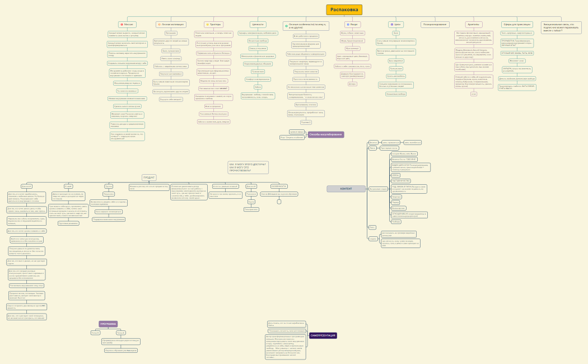The height and width of the screenshot is (364, 588).
Task: Select the ПРОДУКТ node
Action: 149,177
